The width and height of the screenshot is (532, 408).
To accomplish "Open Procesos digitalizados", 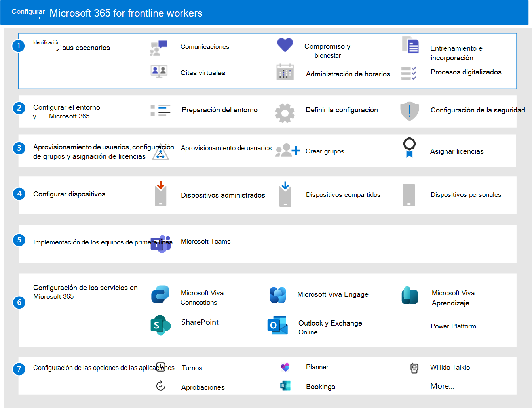I will coord(466,72).
